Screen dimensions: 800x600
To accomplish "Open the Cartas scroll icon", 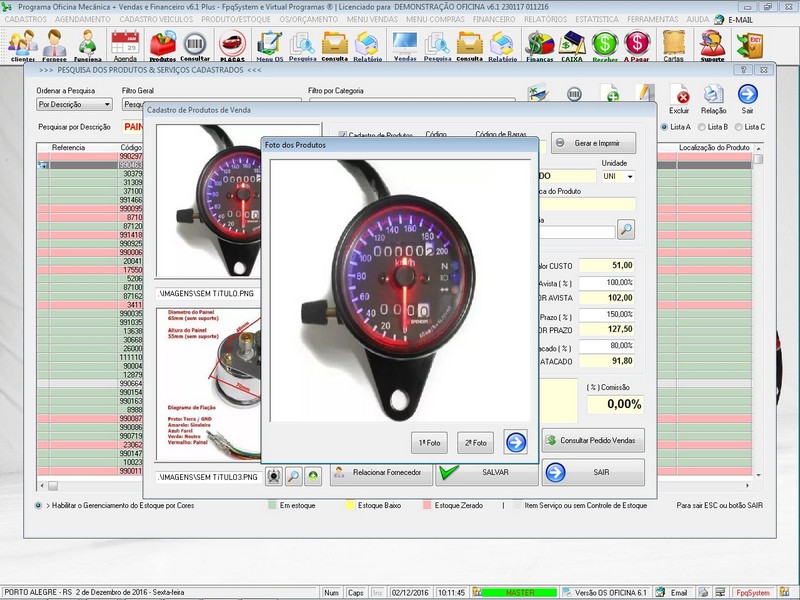I will click(x=673, y=45).
